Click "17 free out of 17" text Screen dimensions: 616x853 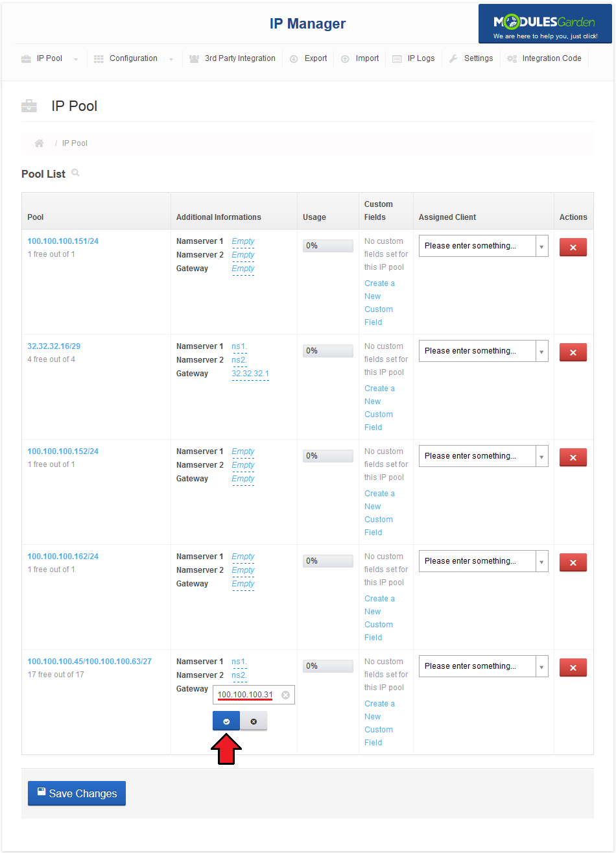click(56, 675)
